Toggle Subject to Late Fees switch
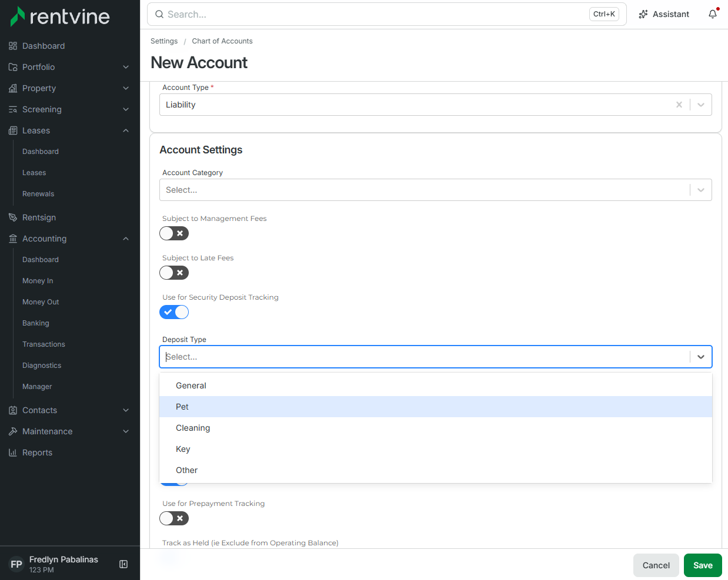Screen dimensions: 728x580 click(x=174, y=273)
